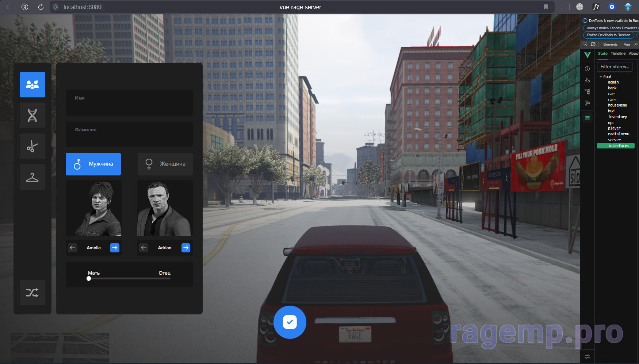This screenshot has width=639, height=364.
Task: Select the Женщина gender option
Action: (165, 164)
